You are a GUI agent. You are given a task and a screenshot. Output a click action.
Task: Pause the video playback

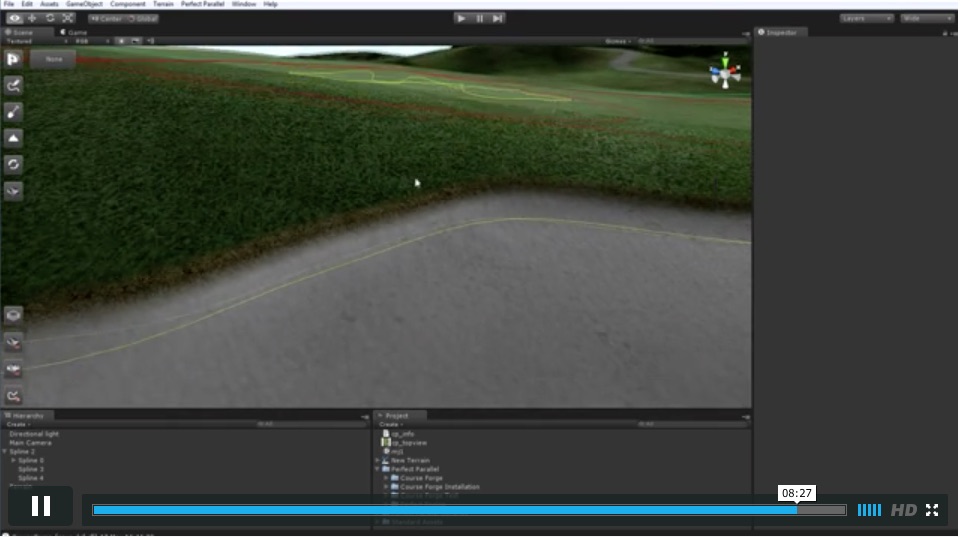click(x=41, y=506)
